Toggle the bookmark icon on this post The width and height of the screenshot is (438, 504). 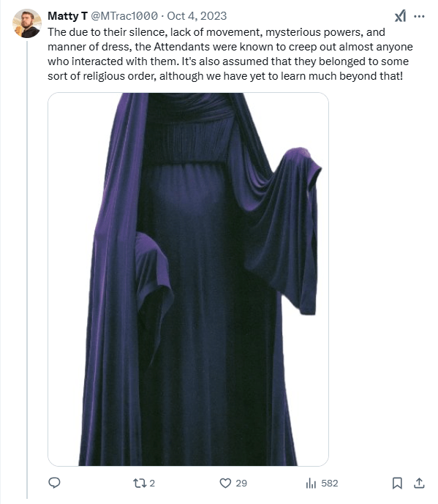pyautogui.click(x=397, y=483)
